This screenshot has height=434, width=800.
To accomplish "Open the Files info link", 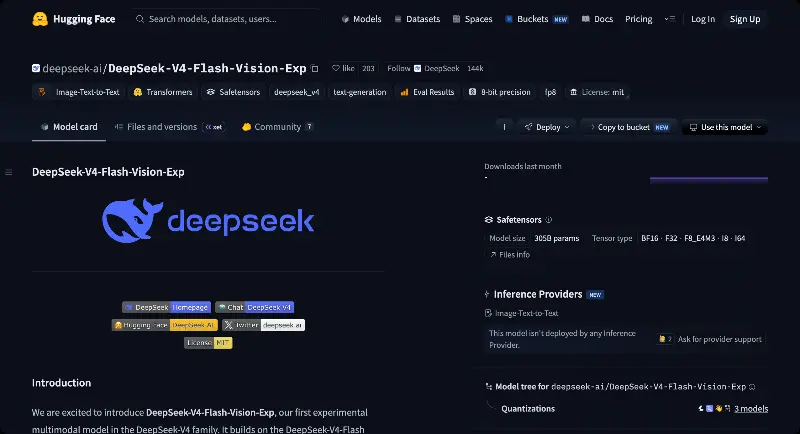I will (510, 254).
